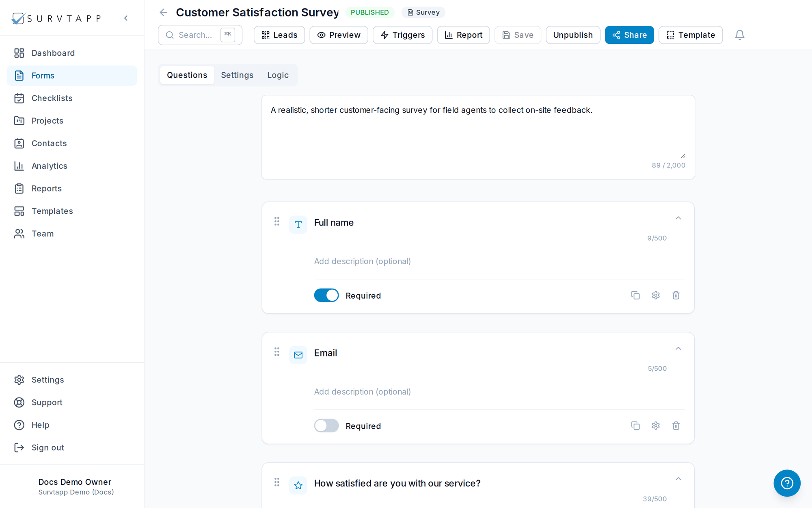Unpublish the survey
Image resolution: width=812 pixels, height=508 pixels.
[573, 35]
